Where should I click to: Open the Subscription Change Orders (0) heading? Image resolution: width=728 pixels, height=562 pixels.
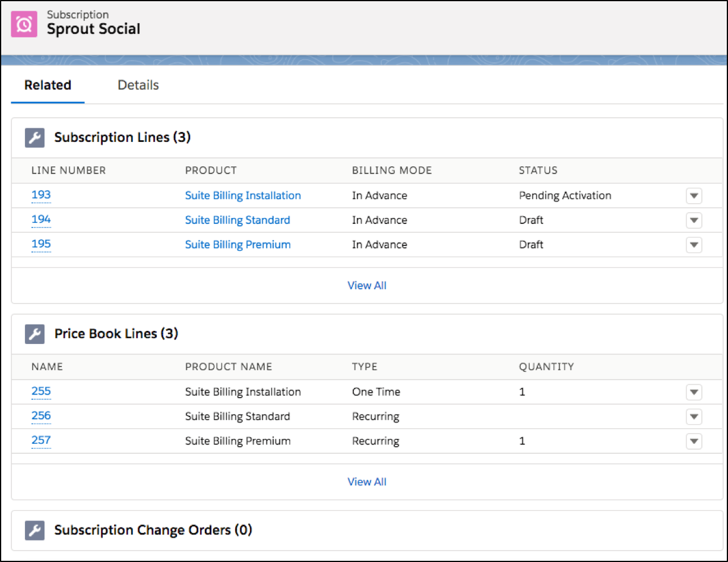coord(153,530)
